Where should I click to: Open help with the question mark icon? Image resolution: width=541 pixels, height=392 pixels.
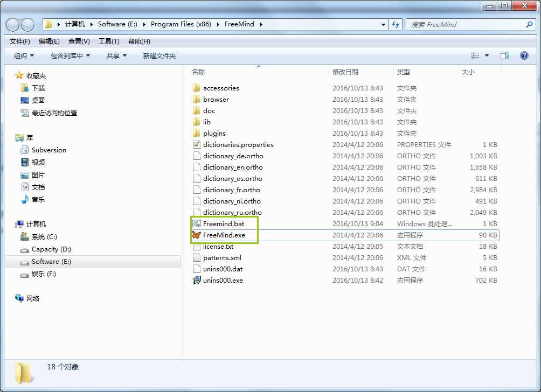click(524, 55)
